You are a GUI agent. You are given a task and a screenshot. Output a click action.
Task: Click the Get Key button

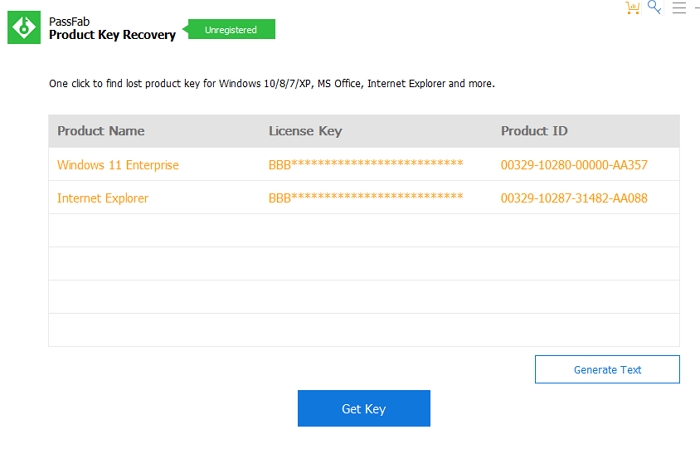364,408
